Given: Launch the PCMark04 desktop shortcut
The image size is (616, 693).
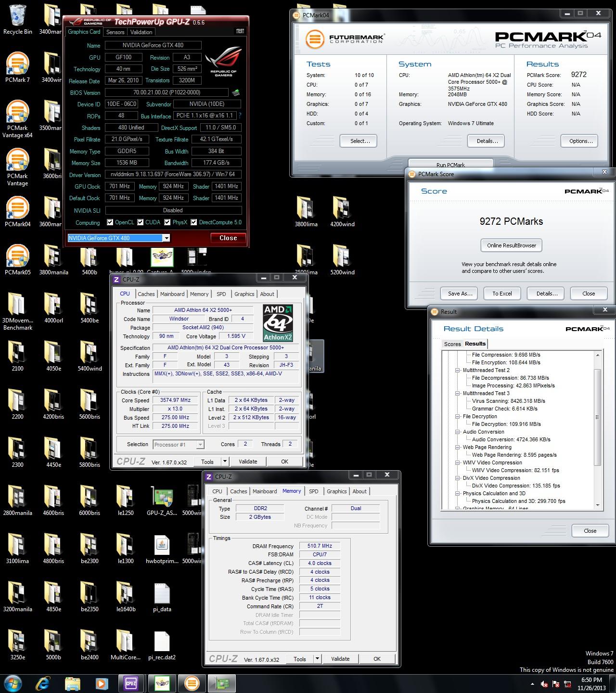Looking at the screenshot, I should click(x=18, y=212).
